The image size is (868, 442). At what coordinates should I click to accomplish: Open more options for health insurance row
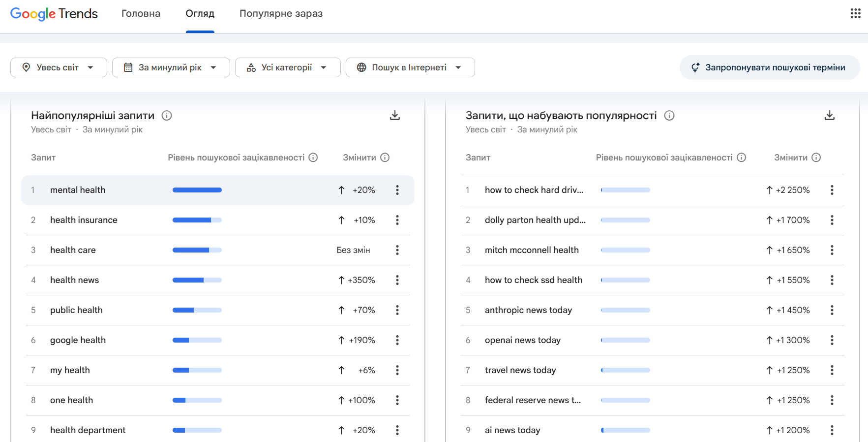tap(397, 220)
